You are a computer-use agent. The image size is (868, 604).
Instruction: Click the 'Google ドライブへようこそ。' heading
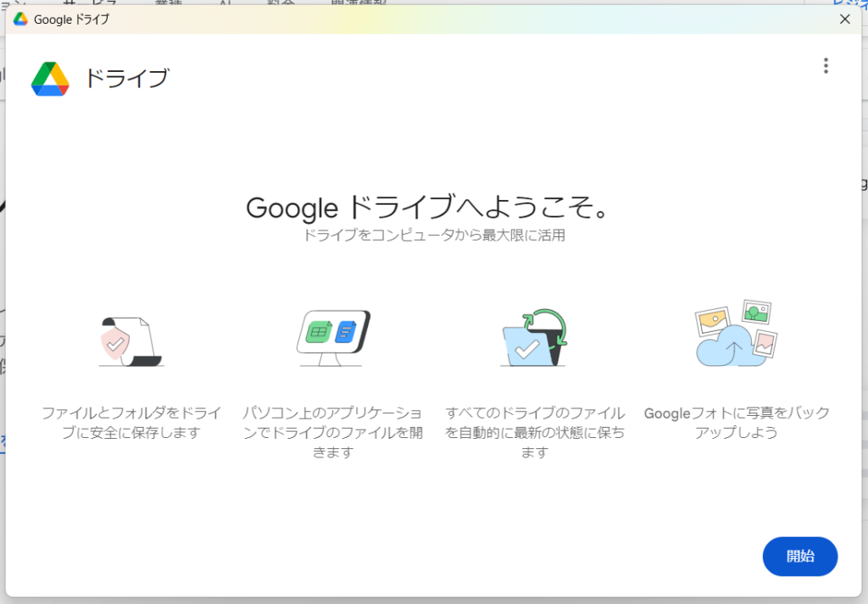(427, 208)
